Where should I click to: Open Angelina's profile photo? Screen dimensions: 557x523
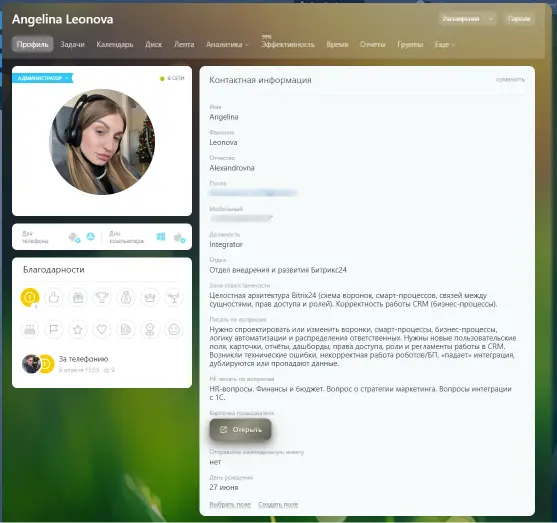(x=102, y=142)
